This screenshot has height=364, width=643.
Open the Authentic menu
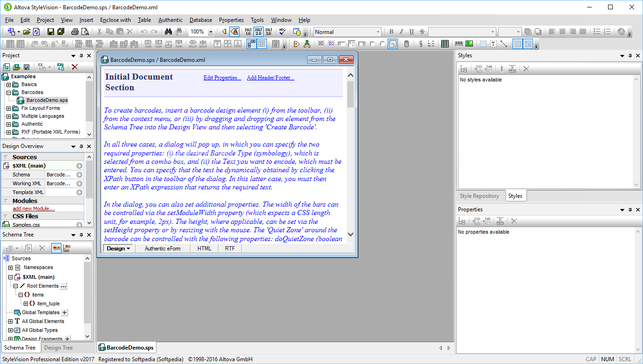click(171, 20)
